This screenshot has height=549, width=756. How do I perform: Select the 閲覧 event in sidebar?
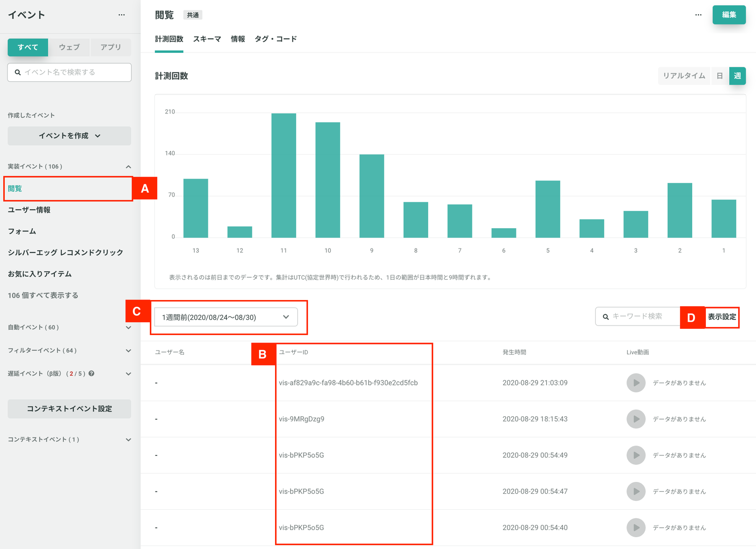click(x=68, y=189)
